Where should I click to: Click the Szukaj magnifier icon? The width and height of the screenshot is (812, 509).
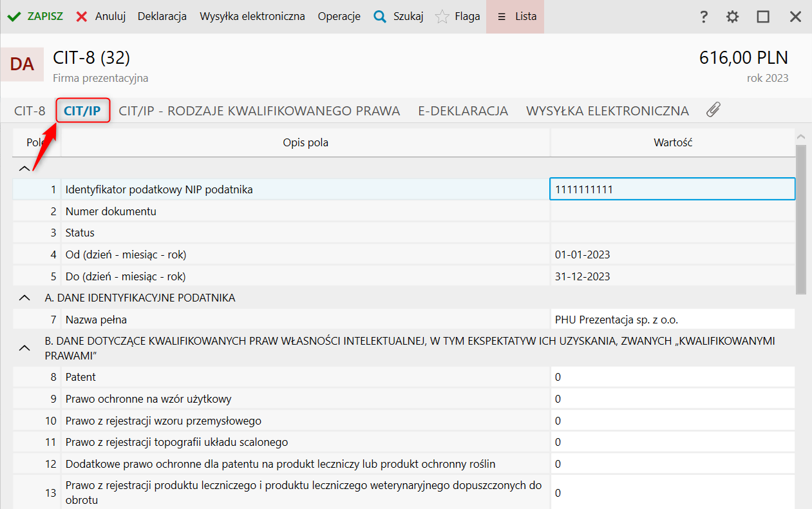tap(380, 17)
